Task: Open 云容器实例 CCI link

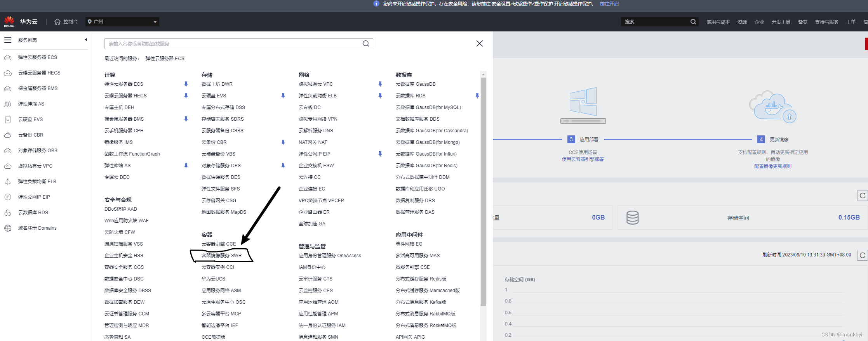Action: [x=217, y=267]
